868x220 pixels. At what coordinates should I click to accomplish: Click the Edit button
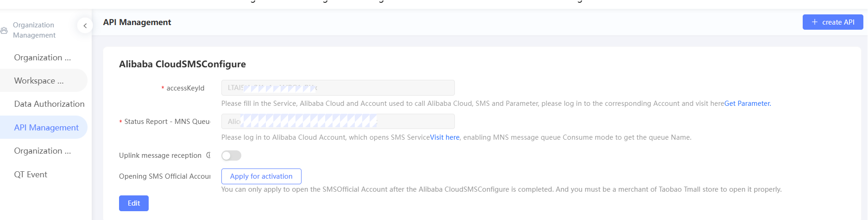133,203
